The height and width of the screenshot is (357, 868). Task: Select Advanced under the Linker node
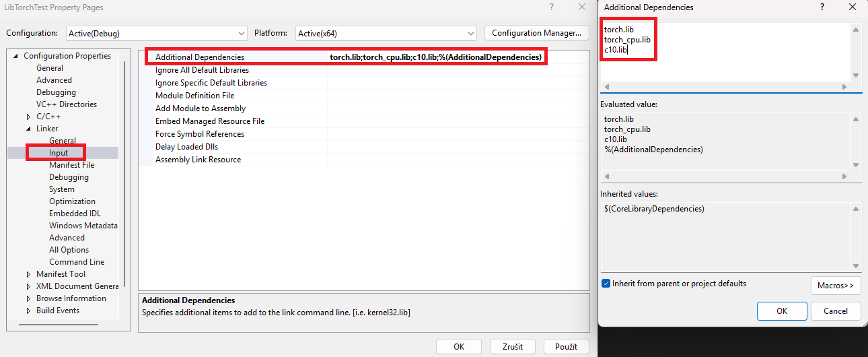coord(67,238)
